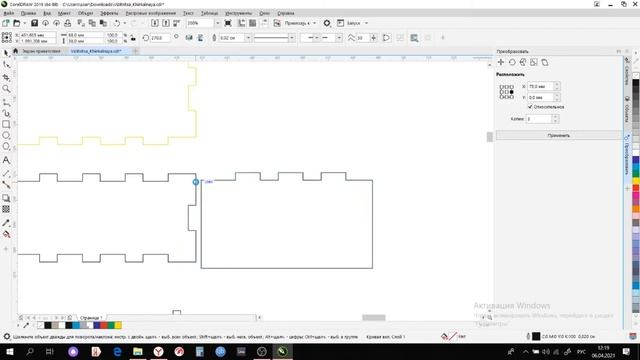The image size is (640, 360).
Task: Click the Print icon in toolbar
Action: [x=67, y=23]
